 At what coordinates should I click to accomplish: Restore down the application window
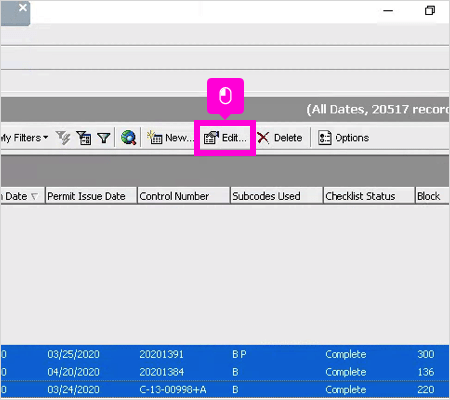tap(430, 11)
